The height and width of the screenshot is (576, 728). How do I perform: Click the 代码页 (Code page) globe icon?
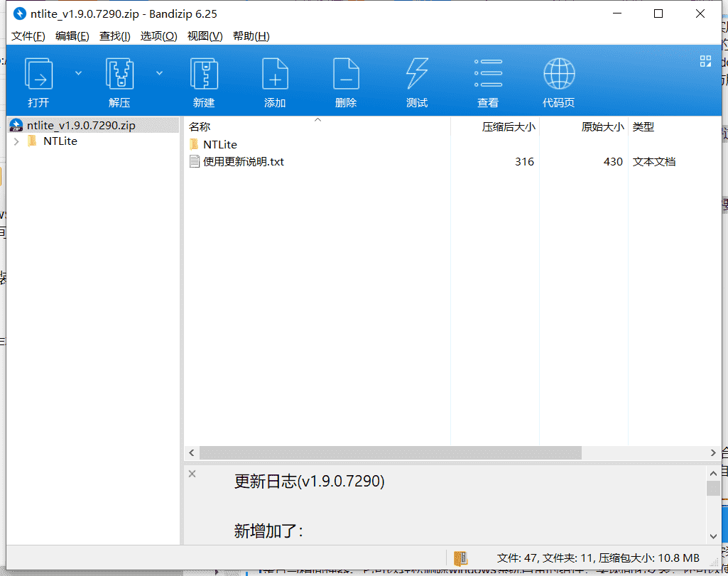point(559,74)
